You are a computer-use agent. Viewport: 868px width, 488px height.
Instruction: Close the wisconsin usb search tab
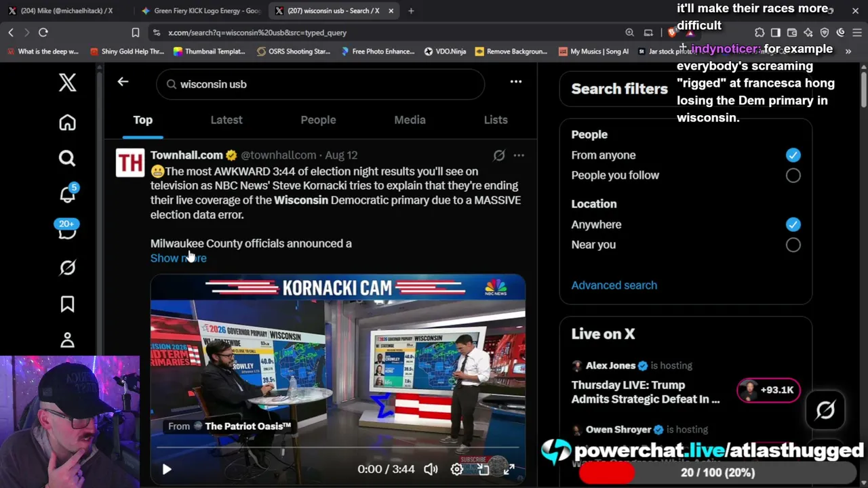[x=391, y=11]
